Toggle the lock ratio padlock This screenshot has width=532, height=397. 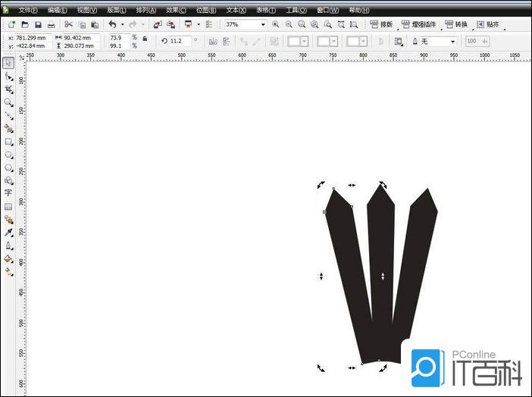(144, 37)
